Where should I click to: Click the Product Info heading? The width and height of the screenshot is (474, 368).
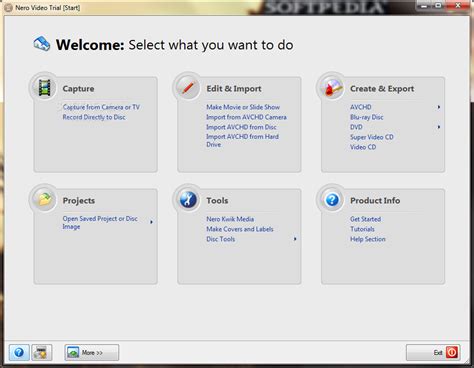[375, 200]
